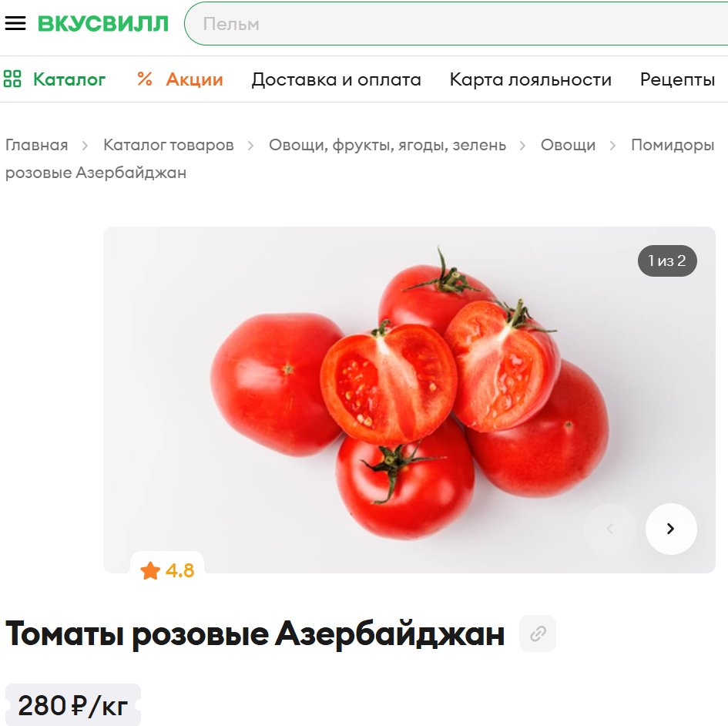728x726 pixels.
Task: Click the 1 из 2 photo counter
Action: tap(667, 260)
